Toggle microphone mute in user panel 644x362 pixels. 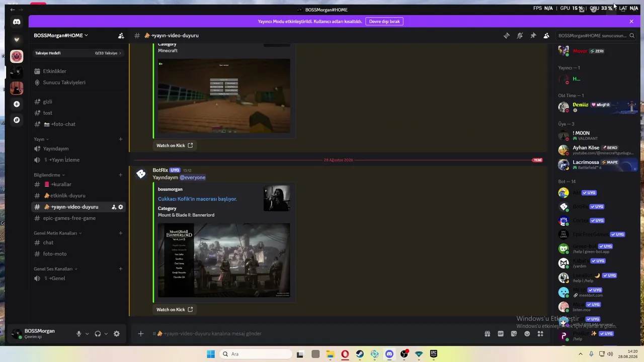pyautogui.click(x=78, y=334)
